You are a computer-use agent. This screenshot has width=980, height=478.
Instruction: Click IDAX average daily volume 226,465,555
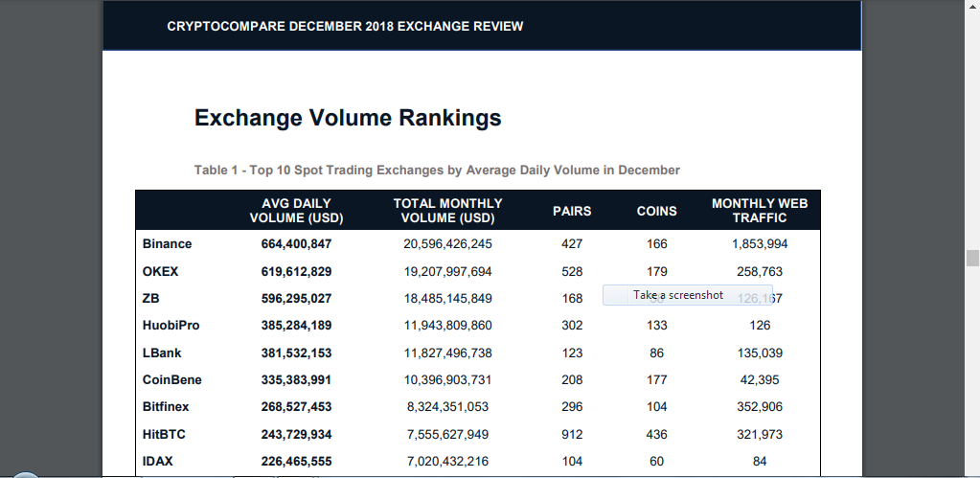[x=296, y=461]
